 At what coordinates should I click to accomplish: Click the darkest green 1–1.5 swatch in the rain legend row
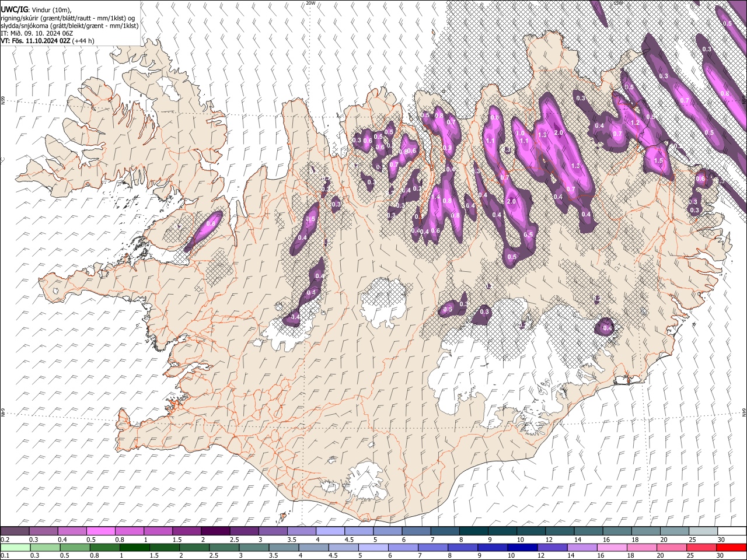pyautogui.click(x=135, y=547)
